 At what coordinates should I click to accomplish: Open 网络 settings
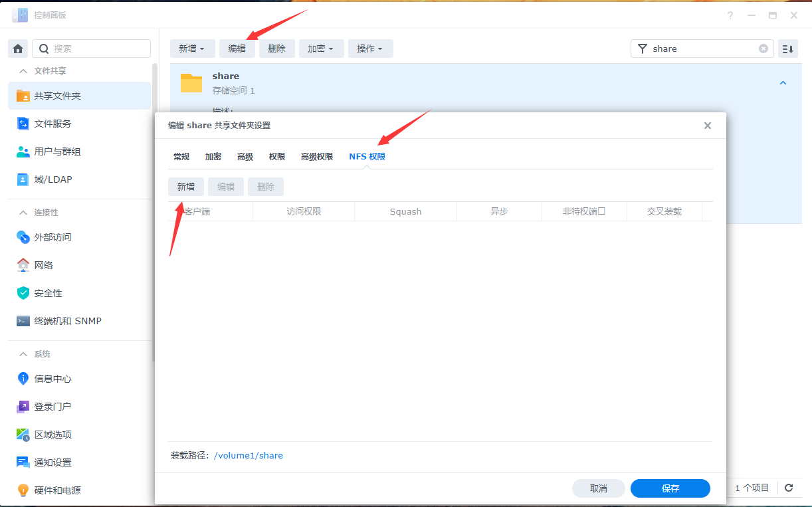tap(79, 265)
